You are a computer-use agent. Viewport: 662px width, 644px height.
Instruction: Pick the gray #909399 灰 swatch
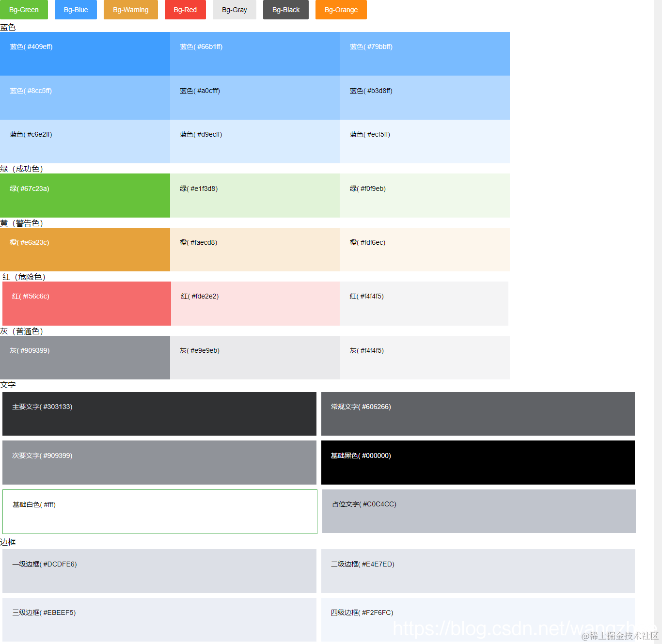coord(85,358)
